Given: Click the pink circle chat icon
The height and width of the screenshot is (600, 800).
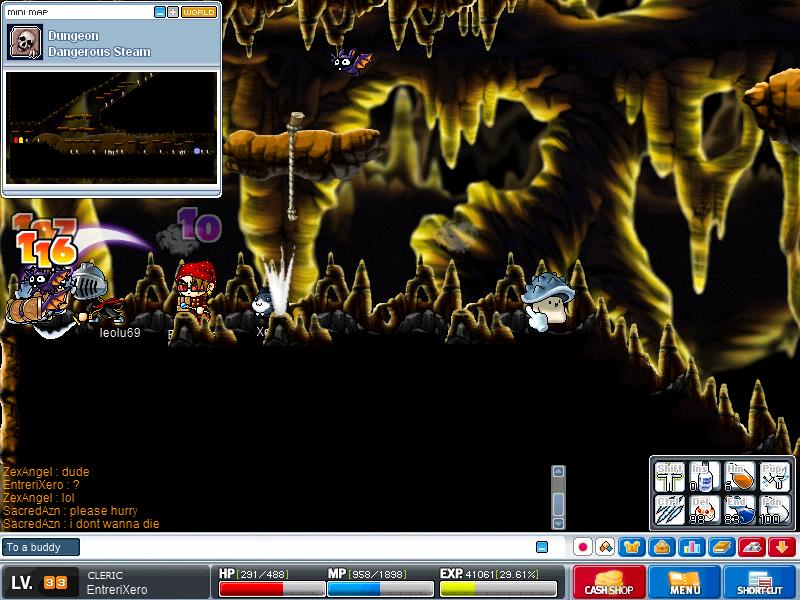Looking at the screenshot, I should (x=583, y=547).
